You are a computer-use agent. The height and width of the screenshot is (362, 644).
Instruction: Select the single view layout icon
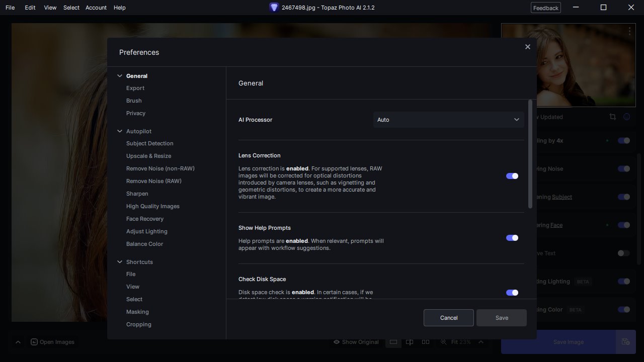pos(393,342)
